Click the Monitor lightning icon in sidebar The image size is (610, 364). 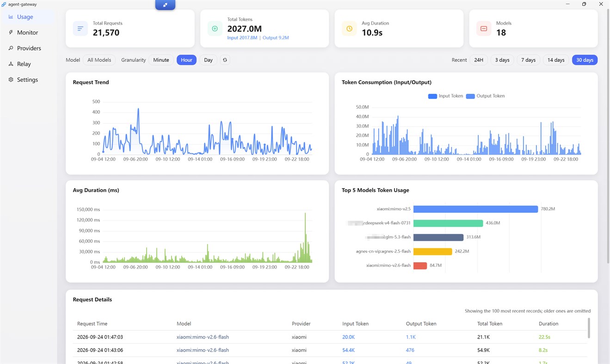(x=11, y=32)
